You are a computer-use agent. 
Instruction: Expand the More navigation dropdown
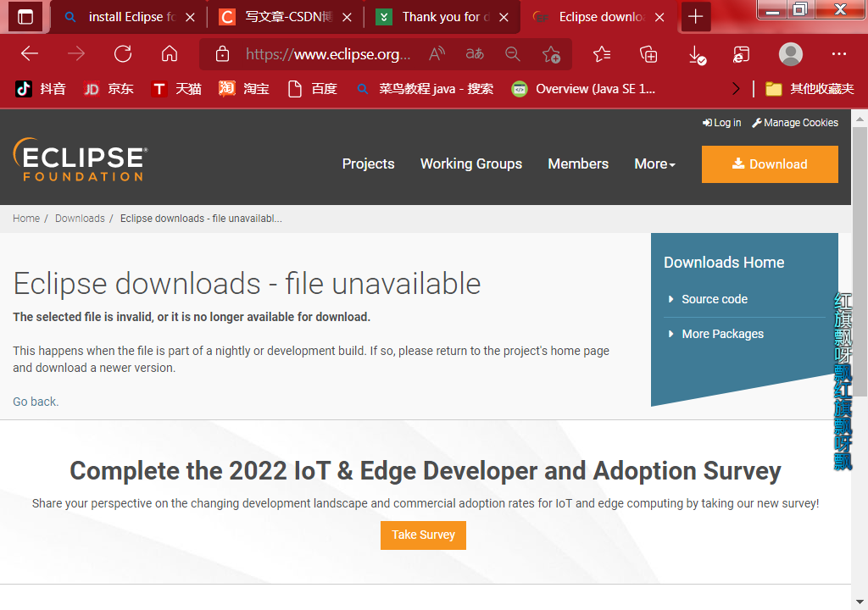tap(655, 164)
